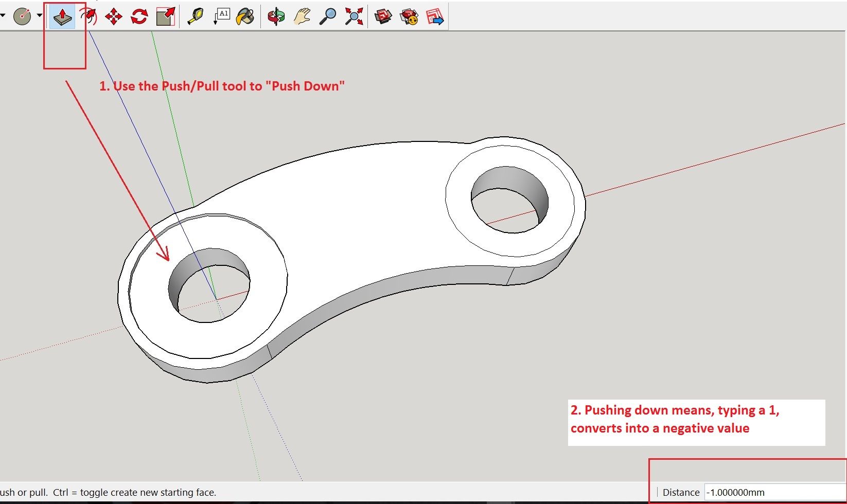Activate the Pan hand tool
Viewport: 847px width, 504px height.
click(x=301, y=16)
